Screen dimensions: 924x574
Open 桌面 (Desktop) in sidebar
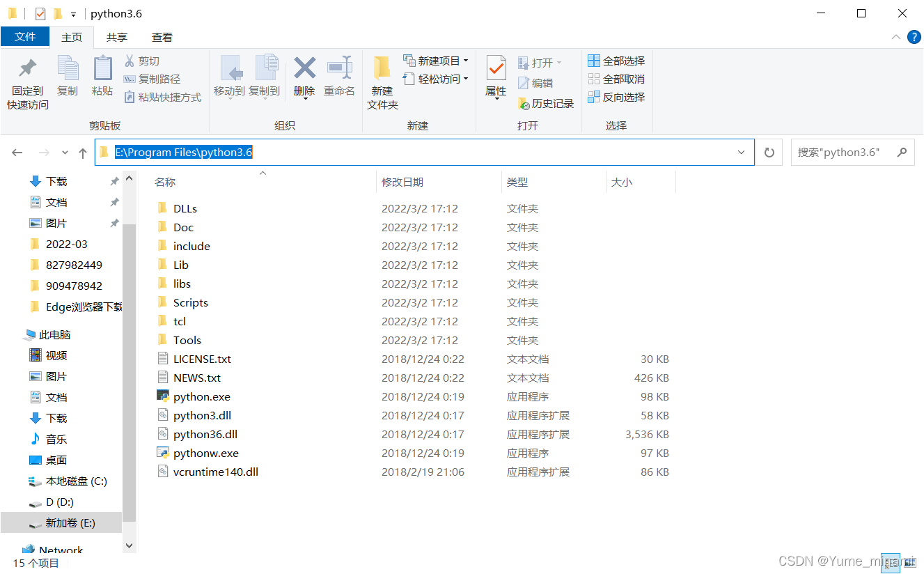[x=56, y=460]
